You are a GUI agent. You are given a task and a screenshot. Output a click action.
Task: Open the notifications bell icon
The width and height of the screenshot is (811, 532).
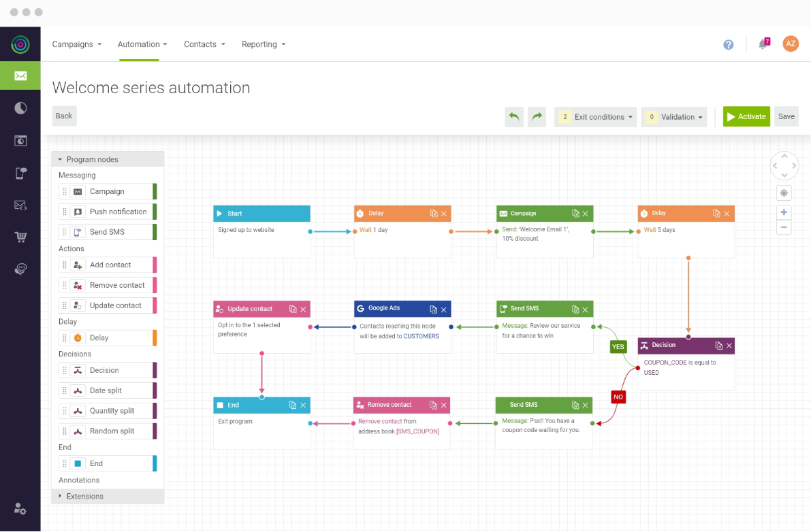coord(763,44)
